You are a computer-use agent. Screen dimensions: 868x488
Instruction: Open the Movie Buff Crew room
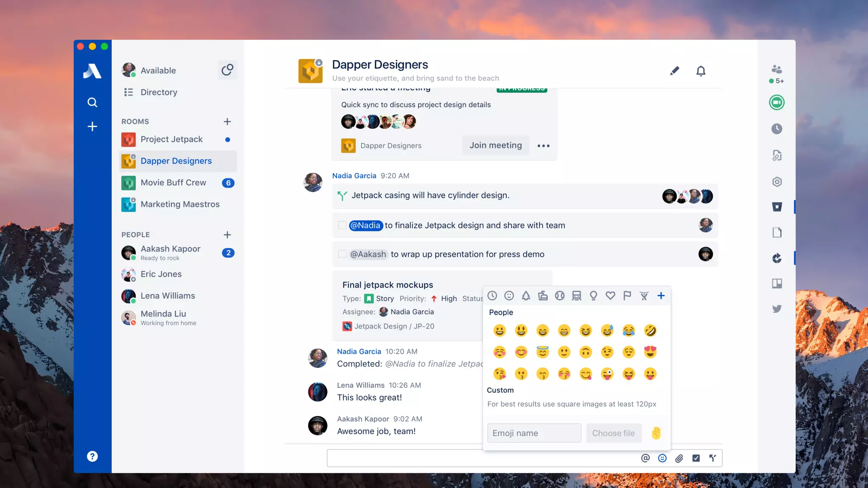pos(173,183)
